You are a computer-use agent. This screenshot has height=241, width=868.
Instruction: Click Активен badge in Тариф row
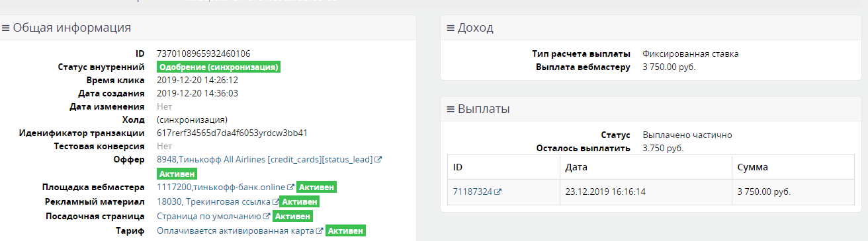[345, 231]
